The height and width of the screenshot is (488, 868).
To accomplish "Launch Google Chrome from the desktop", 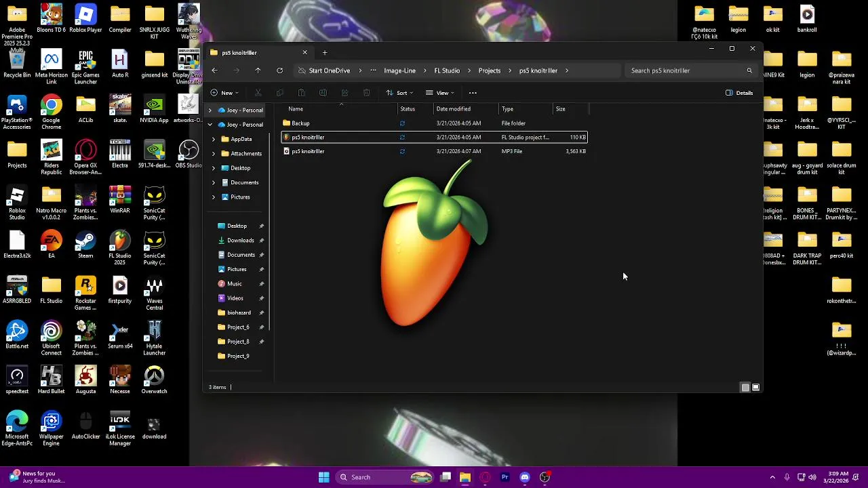I will click(x=51, y=112).
